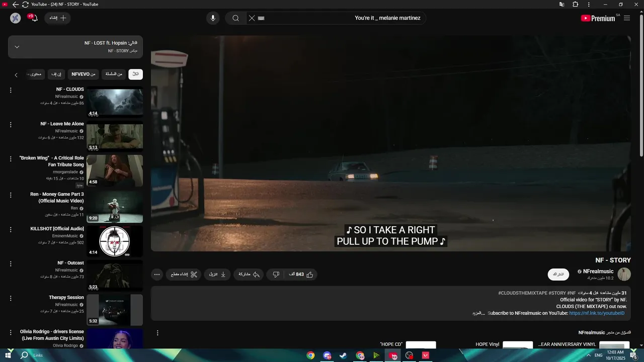Screen dimensions: 644x362
Task: Open the EminemMusic channel name
Action: pos(65,236)
